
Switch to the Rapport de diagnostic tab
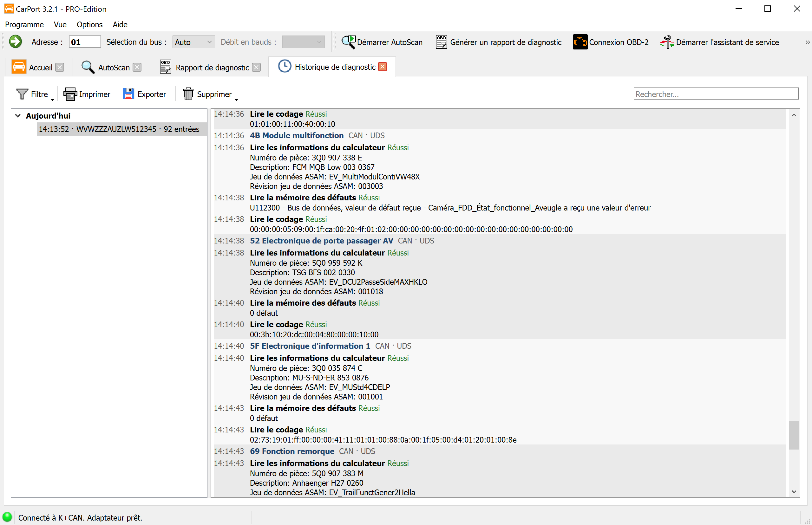pos(210,67)
